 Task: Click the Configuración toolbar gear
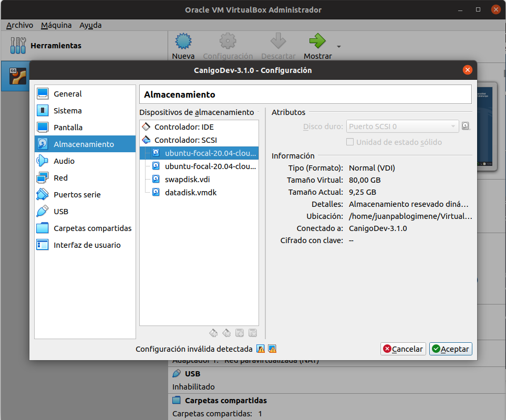pyautogui.click(x=228, y=46)
